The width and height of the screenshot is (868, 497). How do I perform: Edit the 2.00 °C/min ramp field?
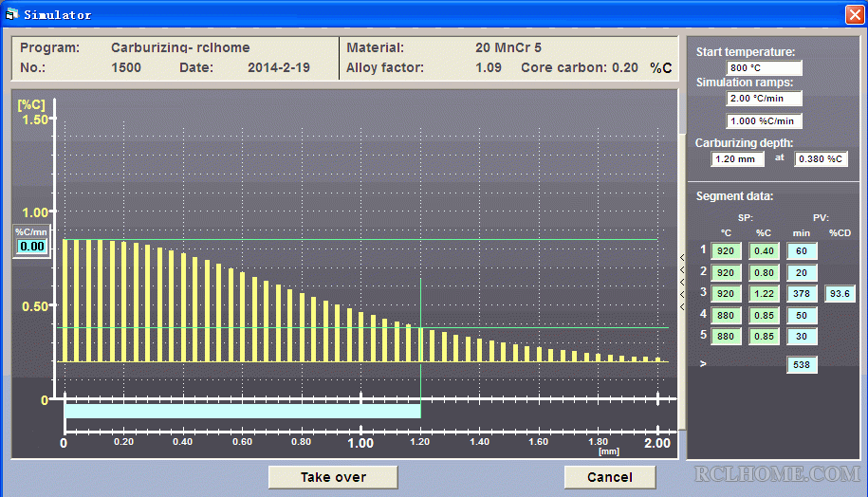tap(764, 99)
